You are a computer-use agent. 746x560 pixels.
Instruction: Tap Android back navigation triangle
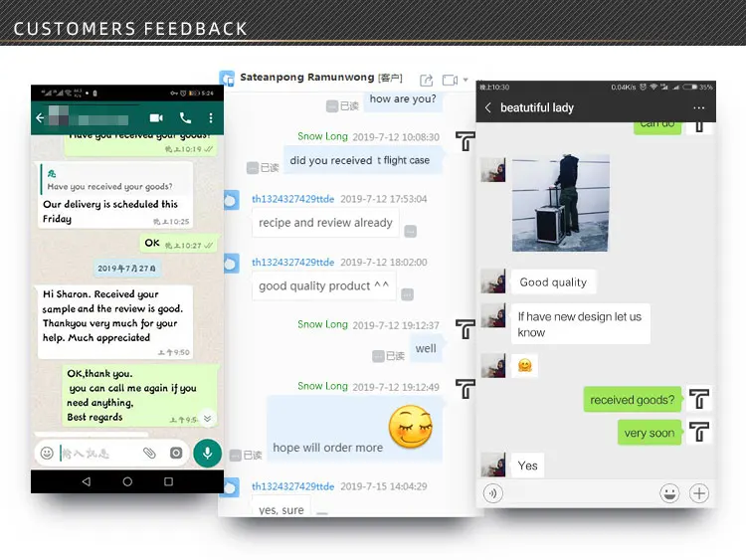click(x=87, y=481)
